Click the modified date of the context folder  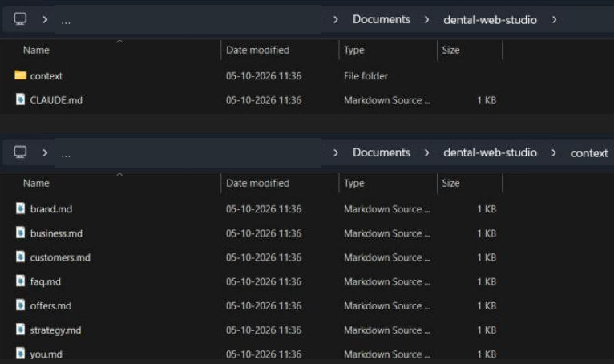tap(264, 76)
